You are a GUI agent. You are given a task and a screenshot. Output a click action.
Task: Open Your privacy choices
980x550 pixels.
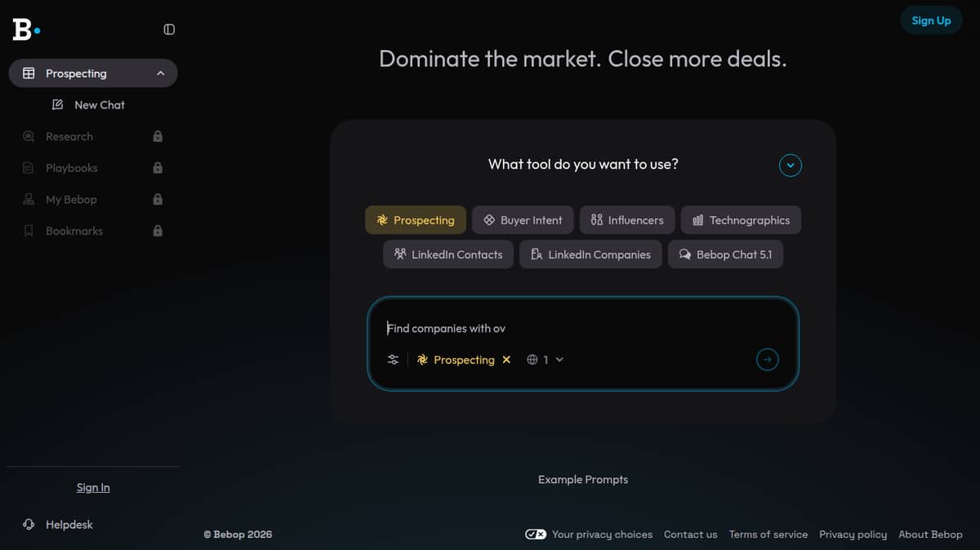pyautogui.click(x=602, y=534)
